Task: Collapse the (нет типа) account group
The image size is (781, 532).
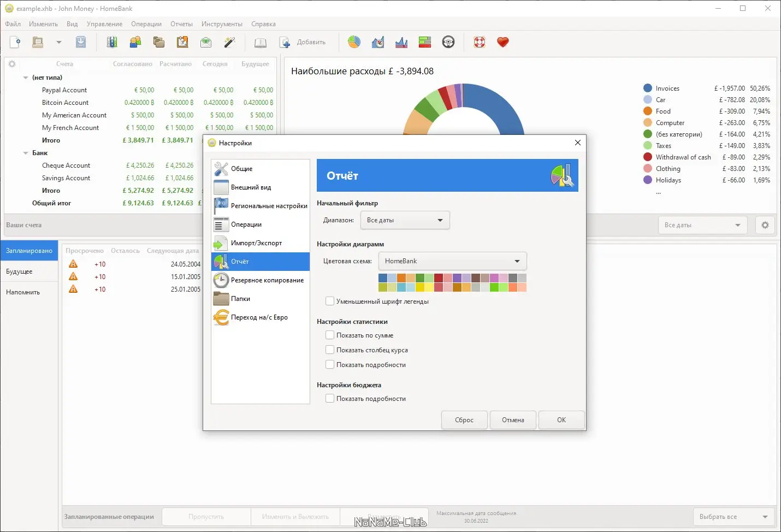Action: pyautogui.click(x=26, y=78)
